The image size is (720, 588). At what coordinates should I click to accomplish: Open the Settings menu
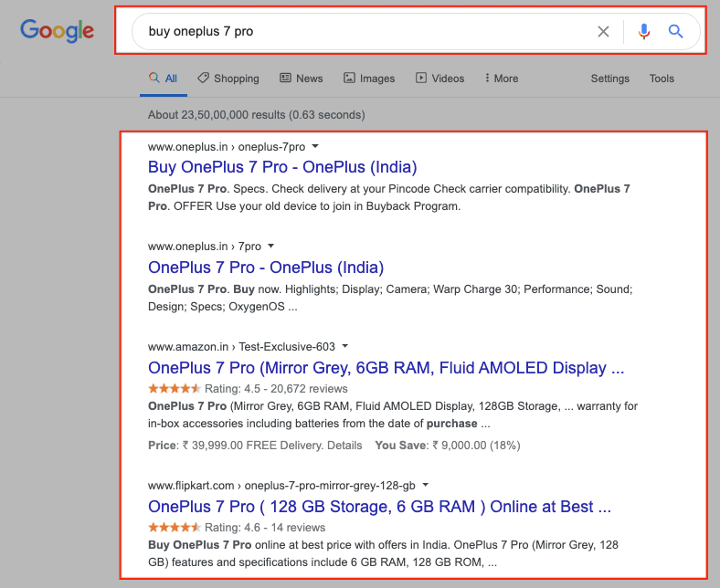[609, 79]
